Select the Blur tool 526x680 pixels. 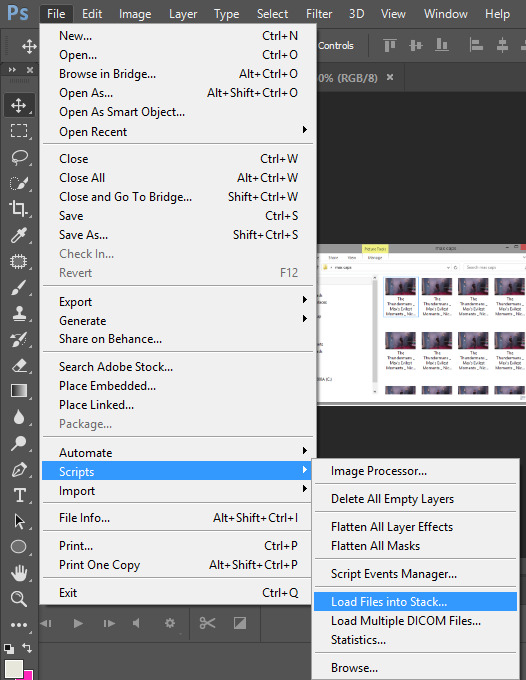pos(19,417)
